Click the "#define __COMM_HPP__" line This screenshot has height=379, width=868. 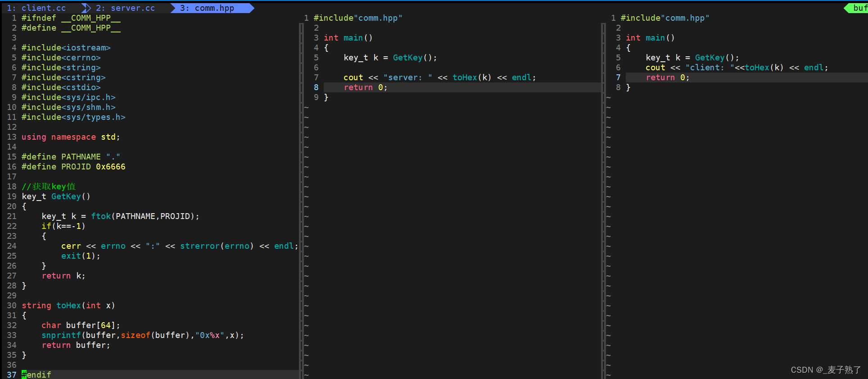pos(71,28)
